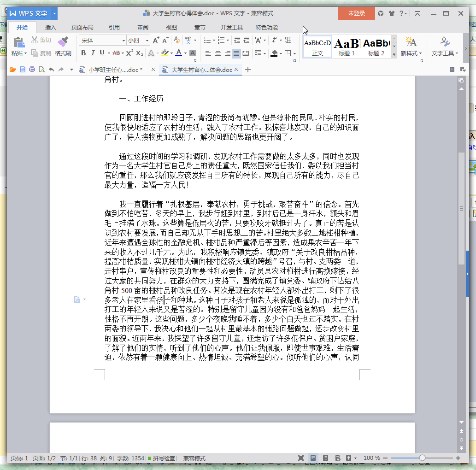Center align the paragraph

pos(217,53)
